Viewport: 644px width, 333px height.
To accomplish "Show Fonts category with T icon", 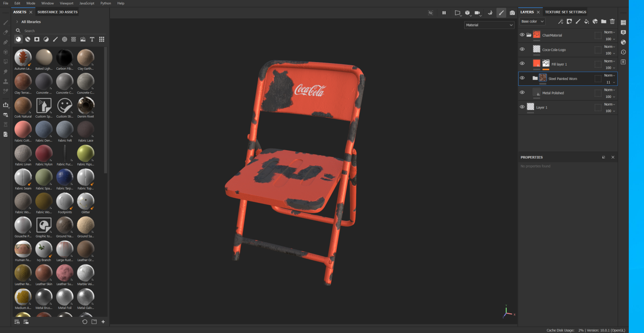I will 92,39.
